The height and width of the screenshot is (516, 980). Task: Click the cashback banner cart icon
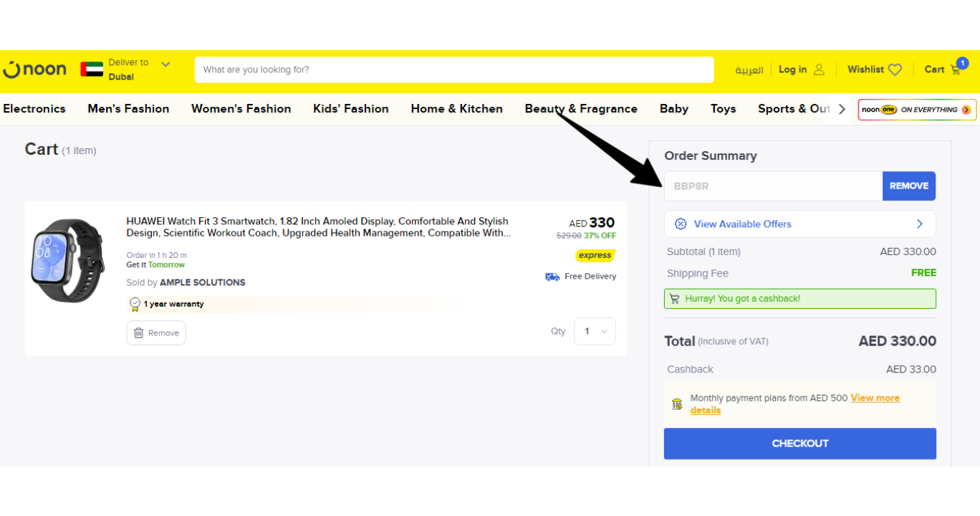(x=675, y=299)
